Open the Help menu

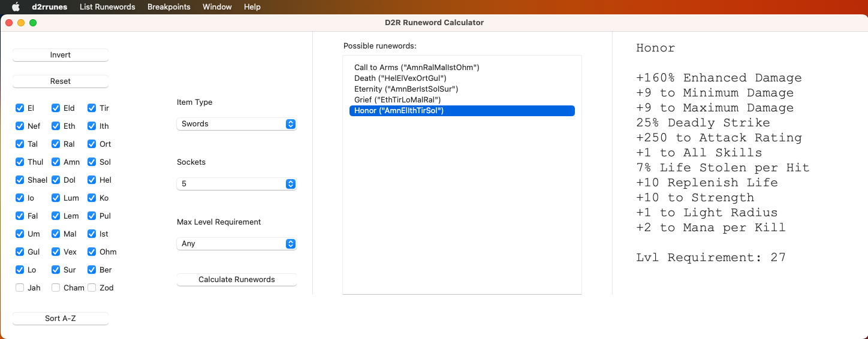(252, 7)
